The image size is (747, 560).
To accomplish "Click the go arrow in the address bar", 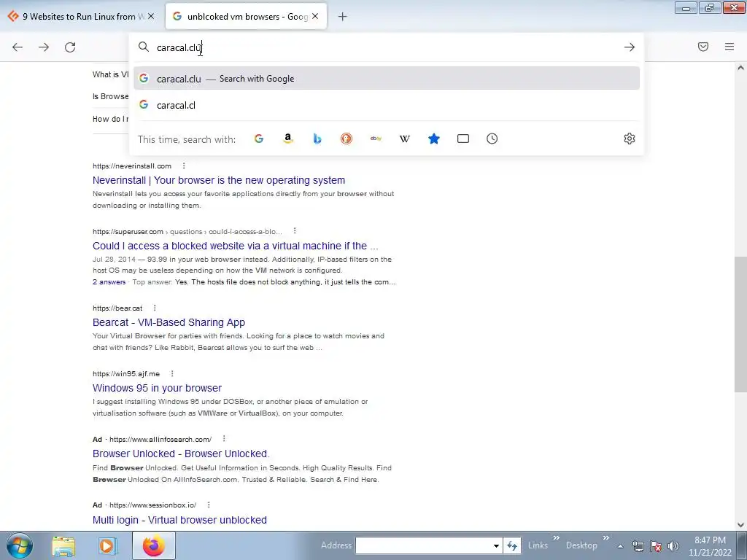I will (x=630, y=47).
